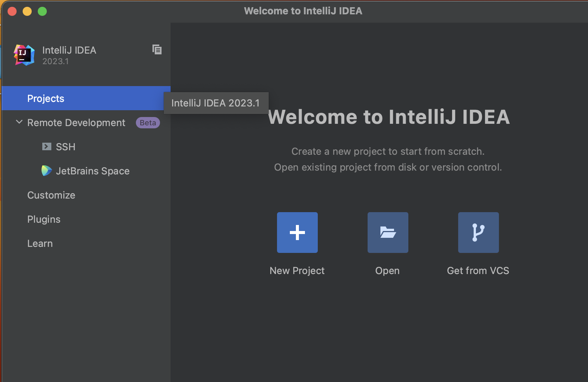
Task: Click the New Project text label
Action: tap(297, 271)
